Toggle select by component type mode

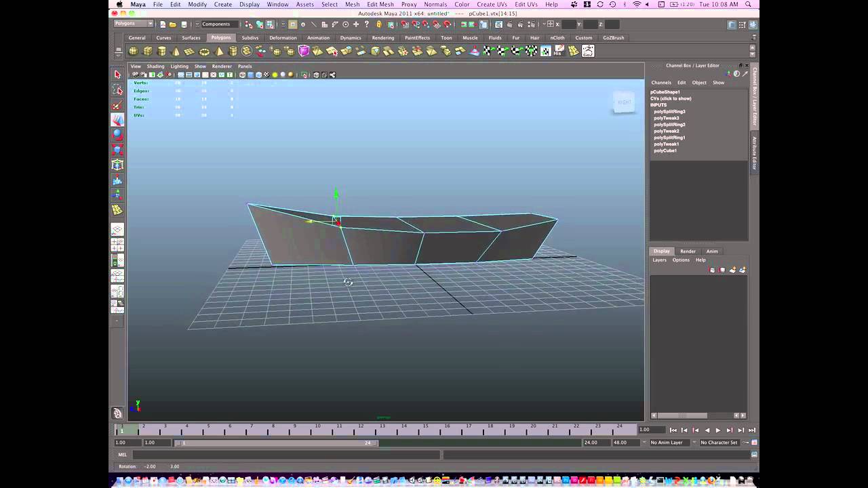point(270,24)
